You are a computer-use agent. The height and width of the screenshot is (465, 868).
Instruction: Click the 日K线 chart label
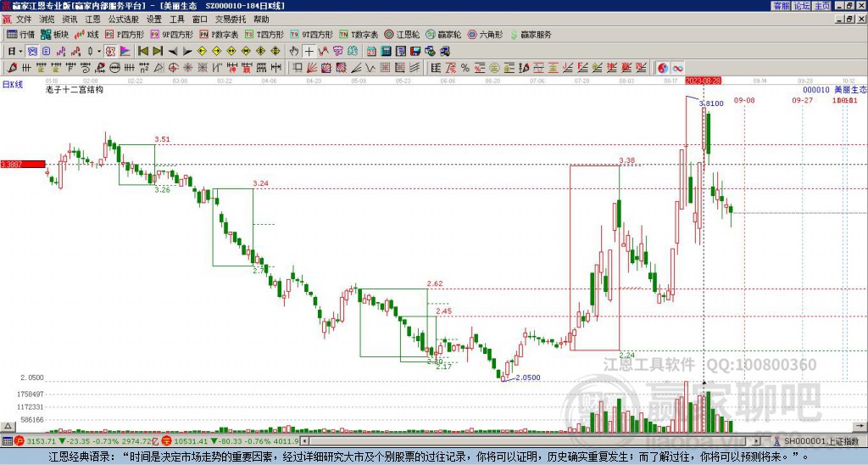tap(12, 84)
